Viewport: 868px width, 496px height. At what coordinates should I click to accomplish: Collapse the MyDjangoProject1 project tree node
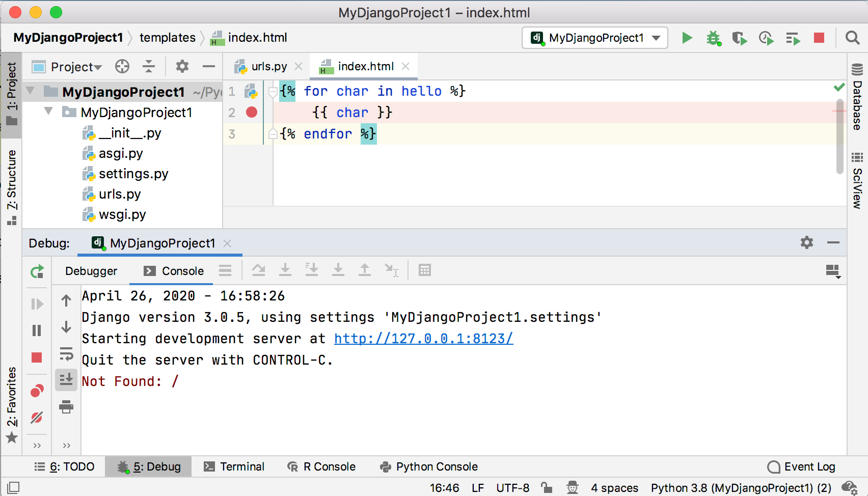(x=30, y=92)
